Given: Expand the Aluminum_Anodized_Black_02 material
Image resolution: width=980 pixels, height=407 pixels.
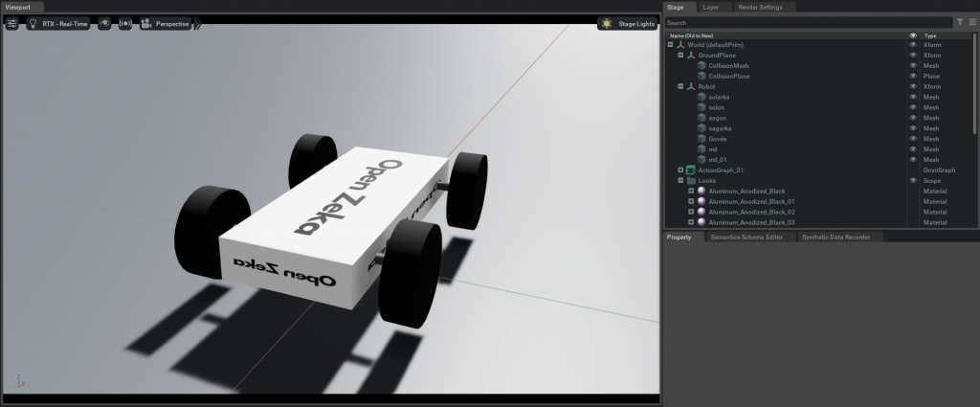Looking at the screenshot, I should (691, 212).
